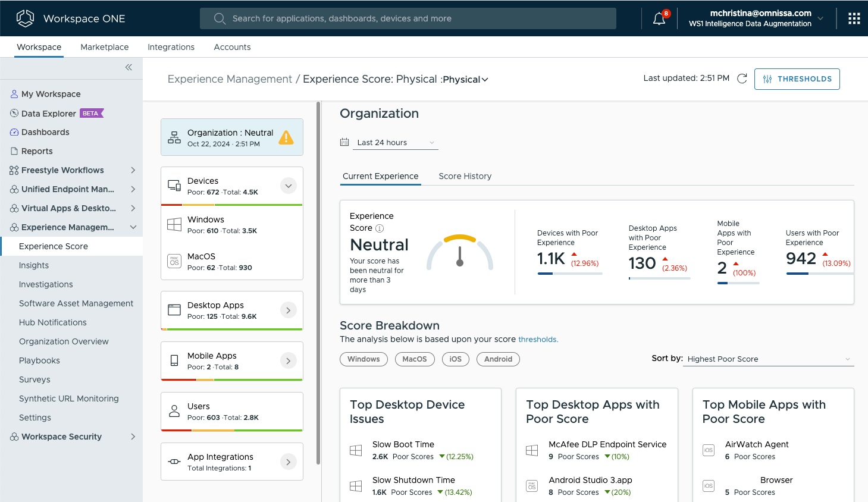Open the Marketplace tab
Image resolution: width=868 pixels, height=502 pixels.
pos(105,47)
